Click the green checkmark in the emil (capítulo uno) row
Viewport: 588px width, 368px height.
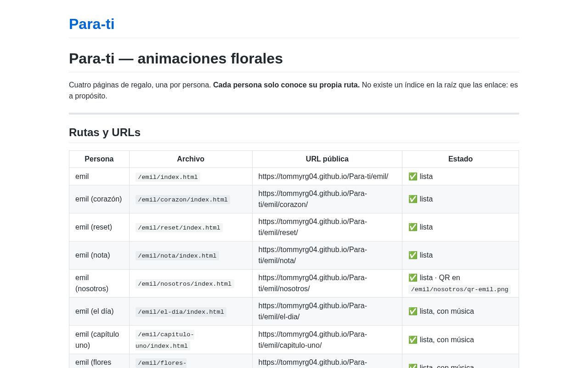413,340
